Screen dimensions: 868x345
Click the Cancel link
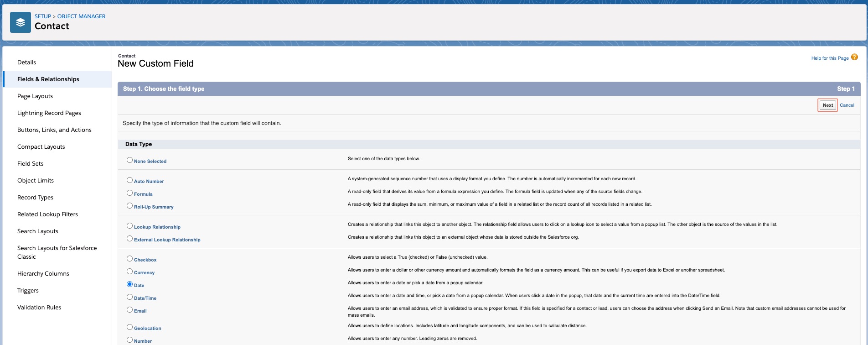(x=847, y=105)
